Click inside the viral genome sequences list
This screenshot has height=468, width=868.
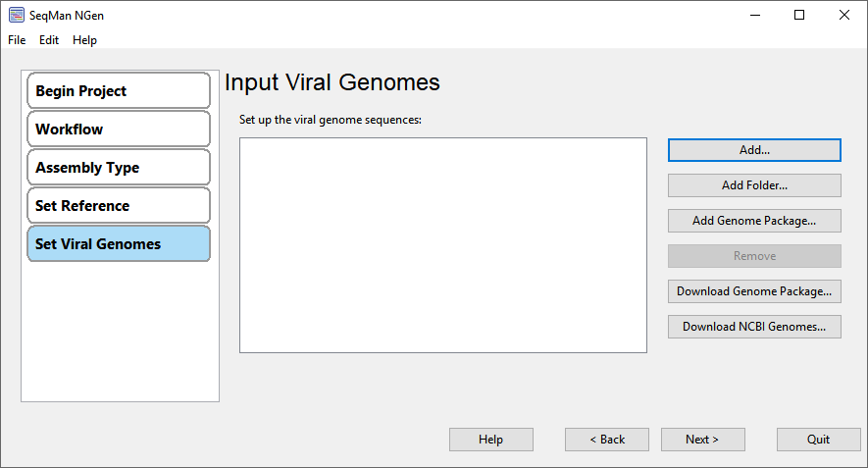coord(443,245)
